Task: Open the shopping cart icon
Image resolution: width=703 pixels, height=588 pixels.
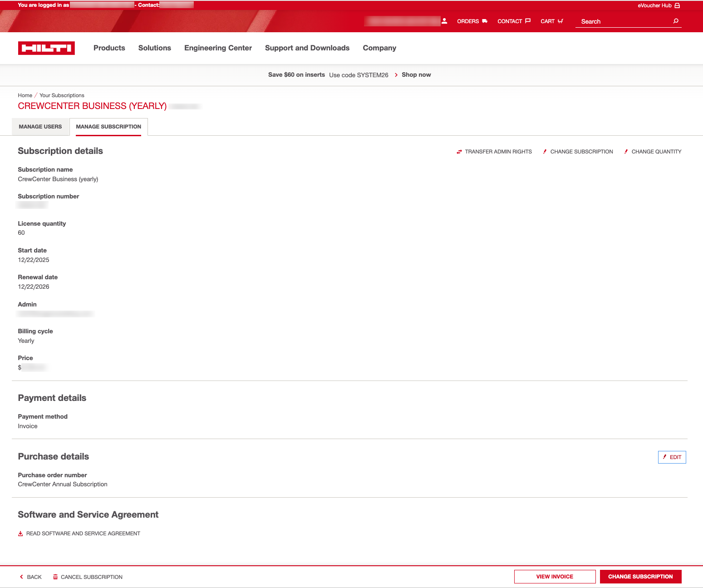Action: [560, 21]
